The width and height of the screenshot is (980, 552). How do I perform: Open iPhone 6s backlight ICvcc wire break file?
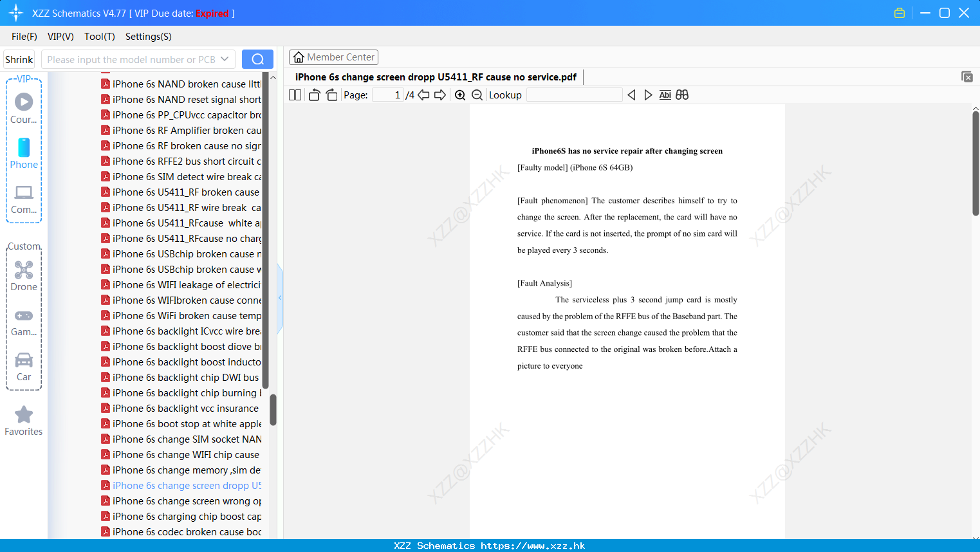(x=181, y=331)
